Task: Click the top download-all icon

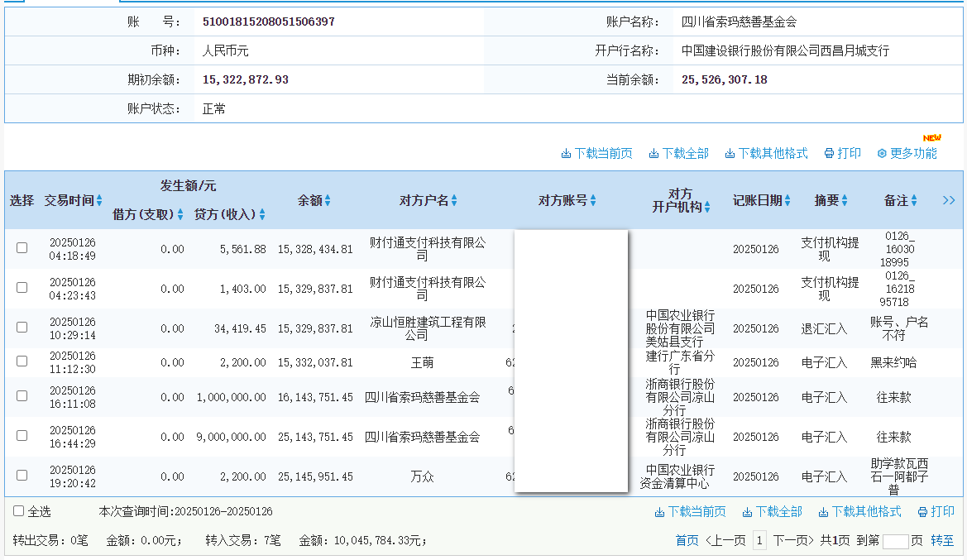Action: [653, 154]
